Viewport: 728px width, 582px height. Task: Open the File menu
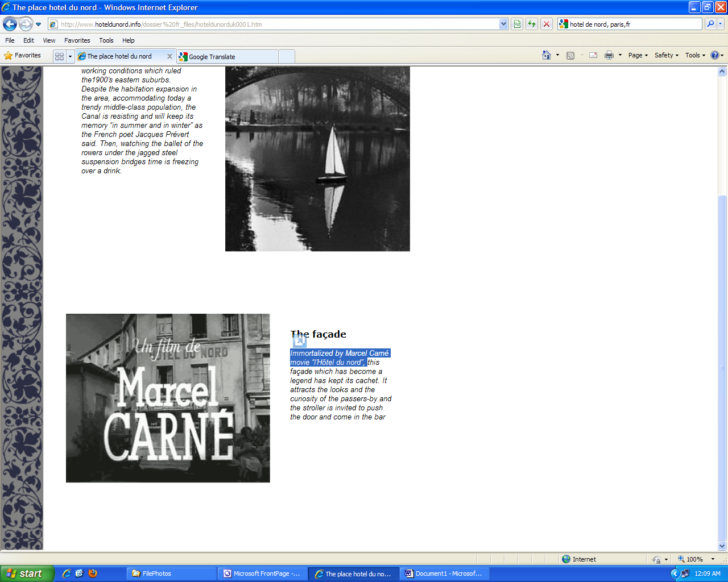[x=10, y=40]
